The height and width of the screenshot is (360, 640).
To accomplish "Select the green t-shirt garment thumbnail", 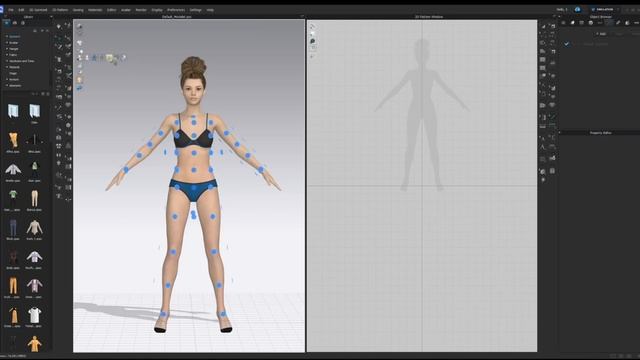I will pos(13,198).
